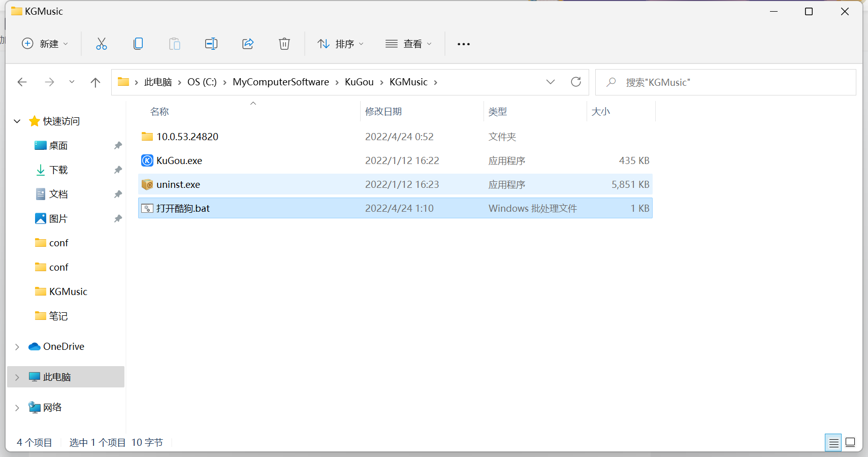This screenshot has width=868, height=457.
Task: Expand the OneDrive tree node
Action: (17, 347)
